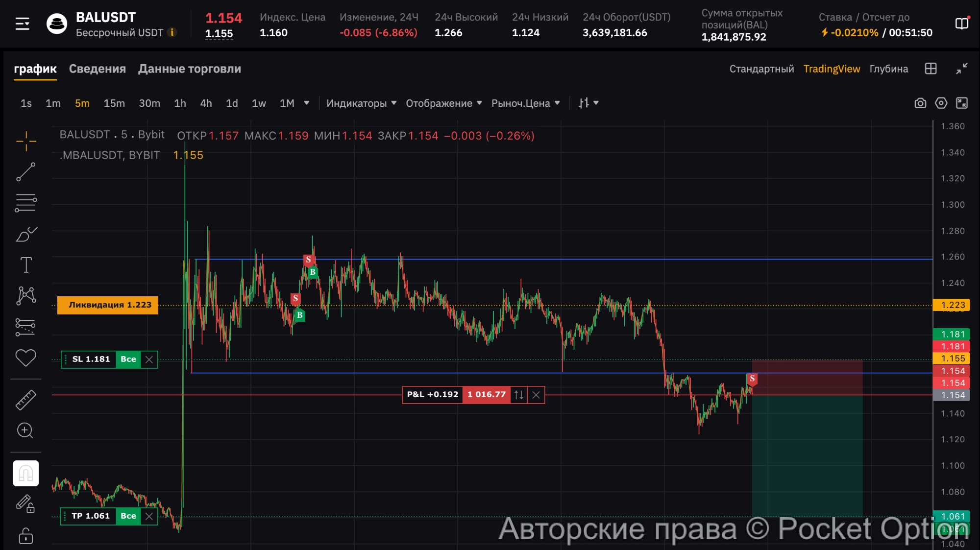This screenshot has height=550, width=980.
Task: Expand the Рыноч.Цена price type dropdown
Action: pyautogui.click(x=525, y=103)
